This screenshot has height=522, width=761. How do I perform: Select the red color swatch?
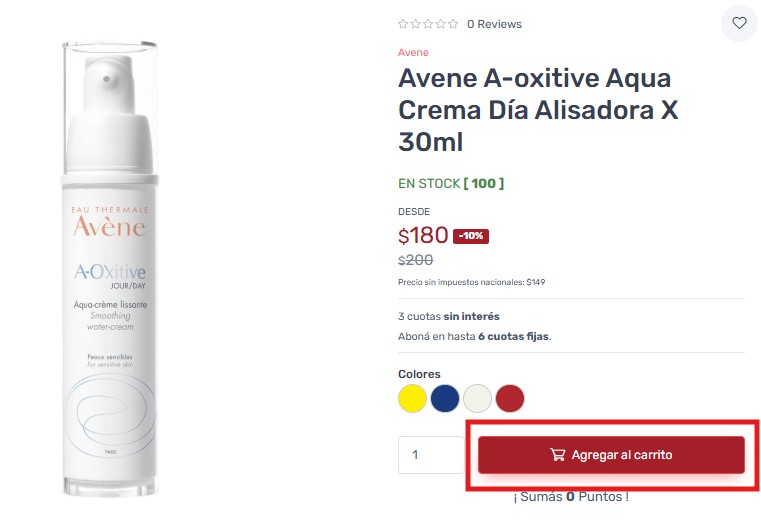[x=510, y=398]
